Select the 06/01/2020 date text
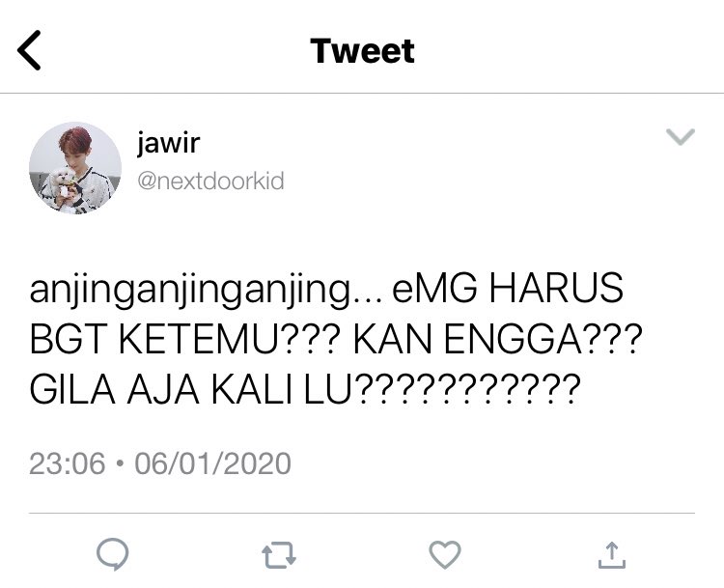Screen dimensions: 724x588 213,463
